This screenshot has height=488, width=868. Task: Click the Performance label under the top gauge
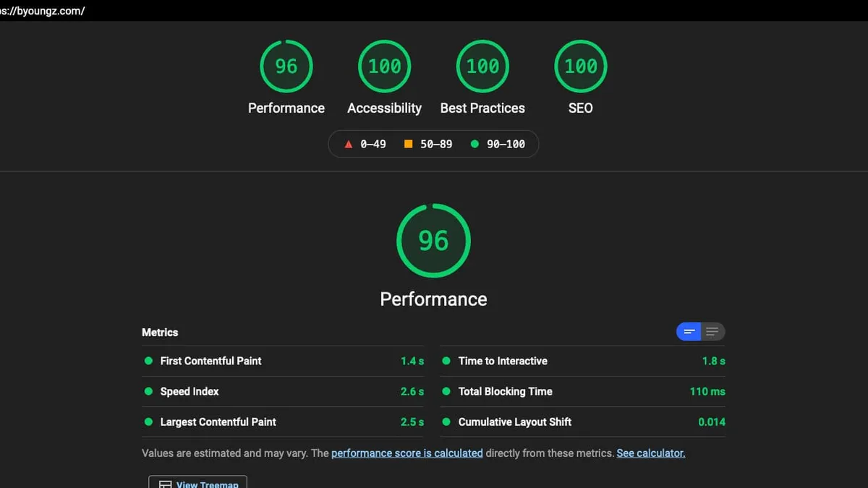click(286, 108)
